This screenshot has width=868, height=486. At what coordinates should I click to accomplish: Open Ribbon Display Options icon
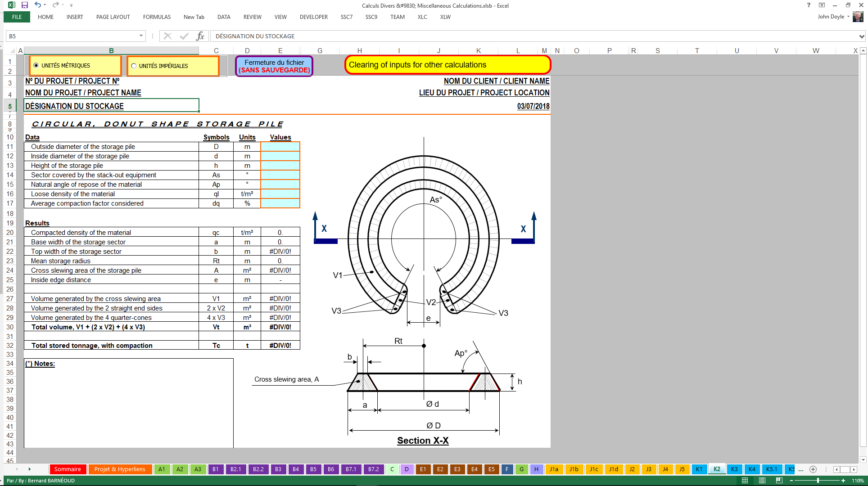(x=822, y=5)
